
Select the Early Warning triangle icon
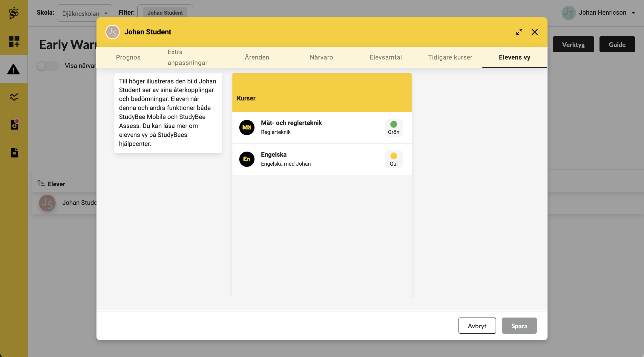14,69
